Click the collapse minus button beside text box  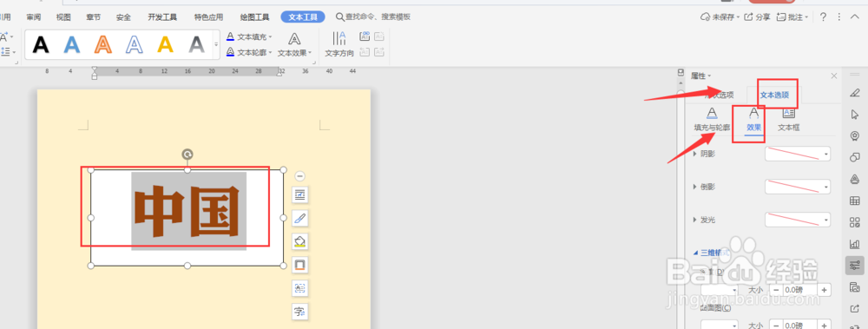300,176
